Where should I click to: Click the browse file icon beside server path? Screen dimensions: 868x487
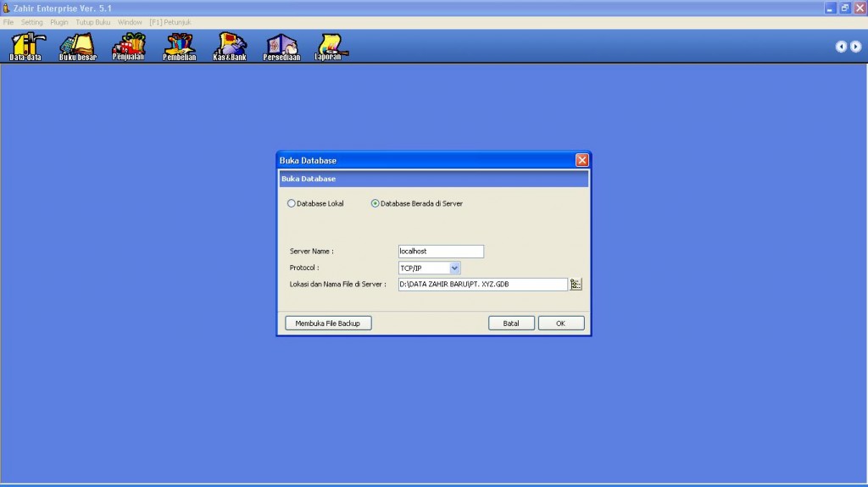[576, 285]
